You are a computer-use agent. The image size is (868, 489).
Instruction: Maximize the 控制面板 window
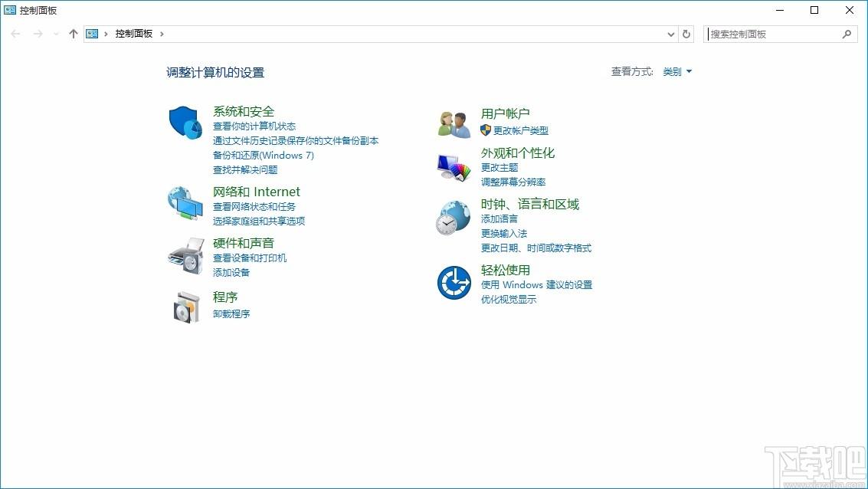point(814,10)
